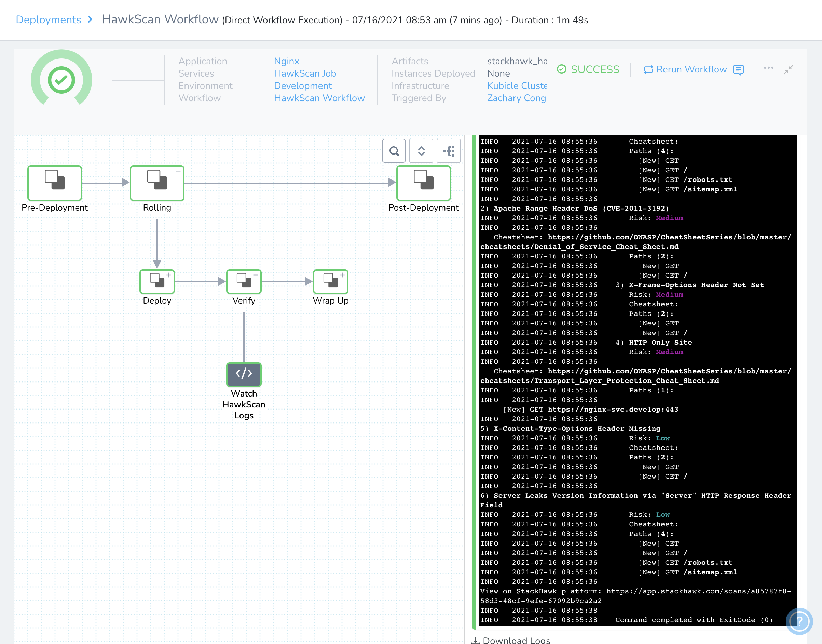
Task: Go back to Deployments breadcrumb
Action: (x=48, y=19)
